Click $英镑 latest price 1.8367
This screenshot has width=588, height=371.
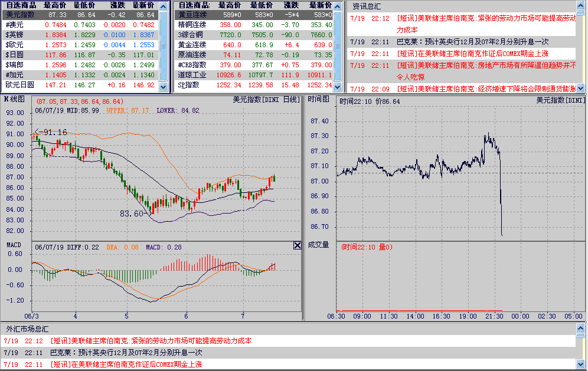pyautogui.click(x=143, y=35)
